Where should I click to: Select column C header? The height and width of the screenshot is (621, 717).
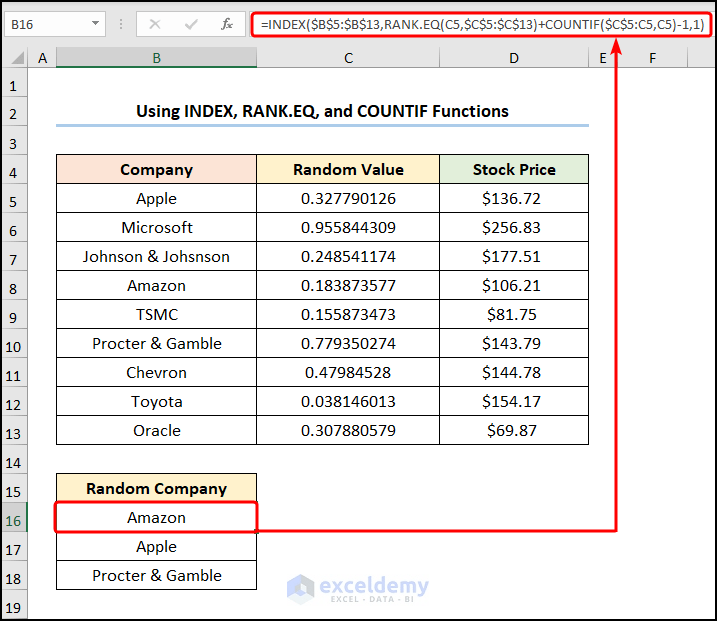[348, 58]
